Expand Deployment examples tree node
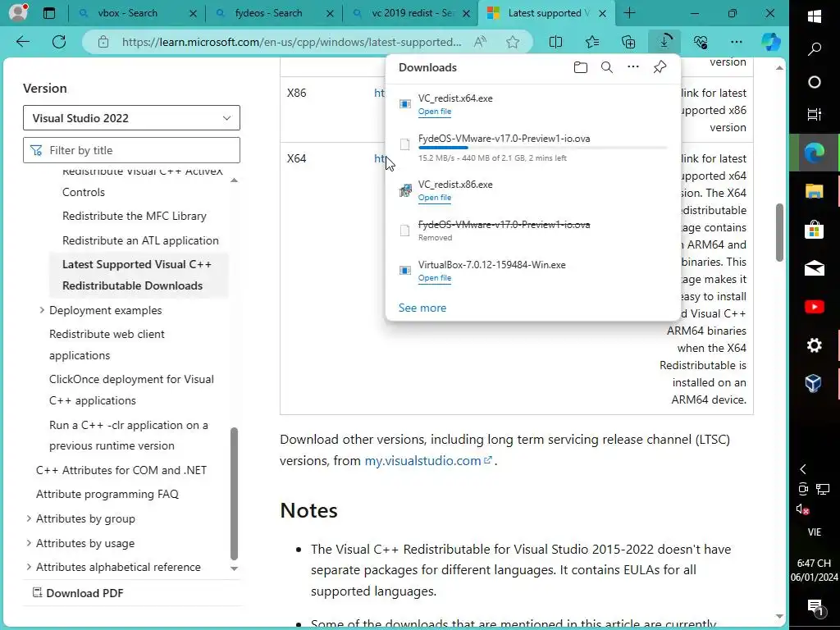This screenshot has width=840, height=630. pyautogui.click(x=42, y=310)
